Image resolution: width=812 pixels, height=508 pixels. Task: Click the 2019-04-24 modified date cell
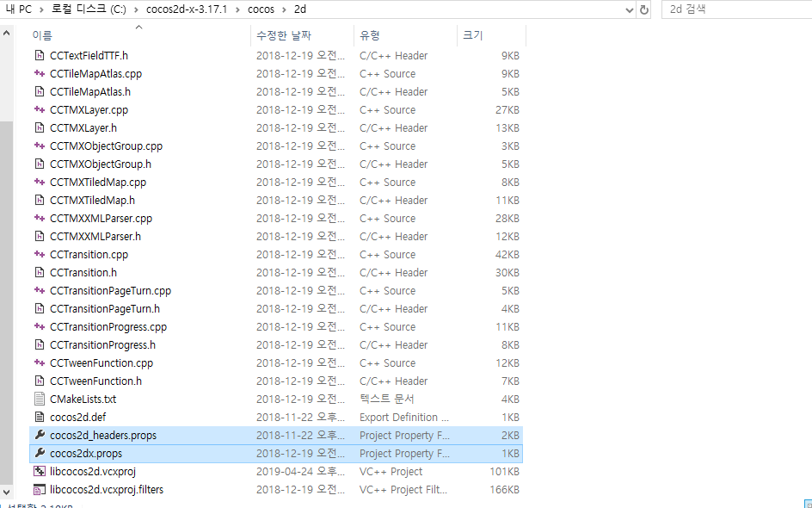[x=300, y=472]
